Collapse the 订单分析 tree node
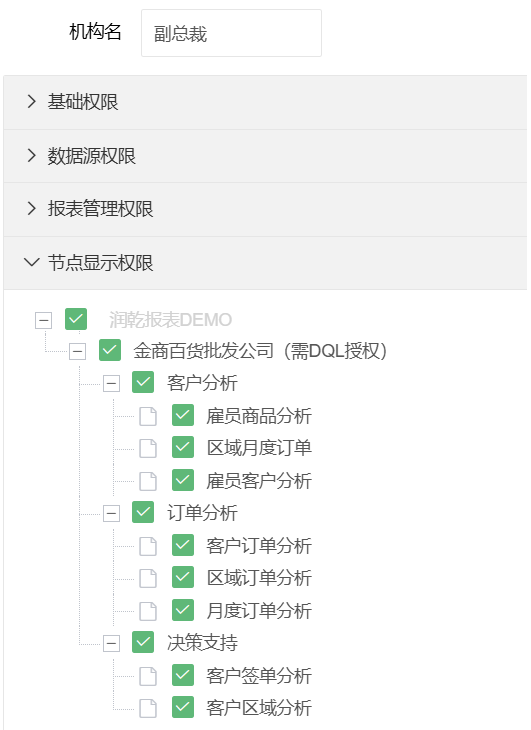This screenshot has height=730, width=531. pyautogui.click(x=111, y=514)
